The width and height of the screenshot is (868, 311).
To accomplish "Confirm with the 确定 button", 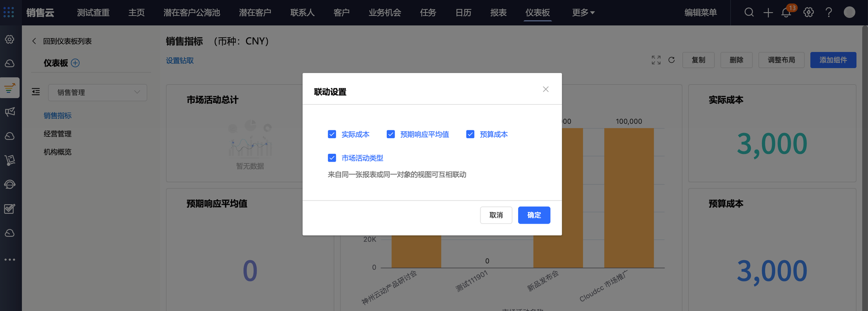I will tap(534, 215).
